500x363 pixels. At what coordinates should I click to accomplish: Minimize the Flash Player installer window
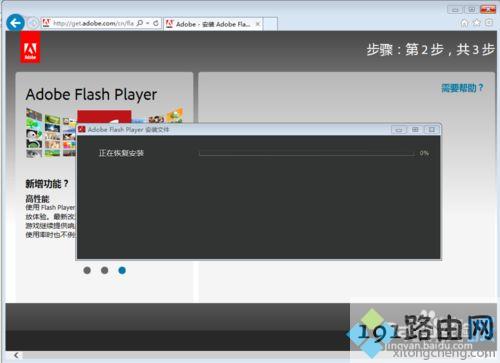tap(399, 130)
